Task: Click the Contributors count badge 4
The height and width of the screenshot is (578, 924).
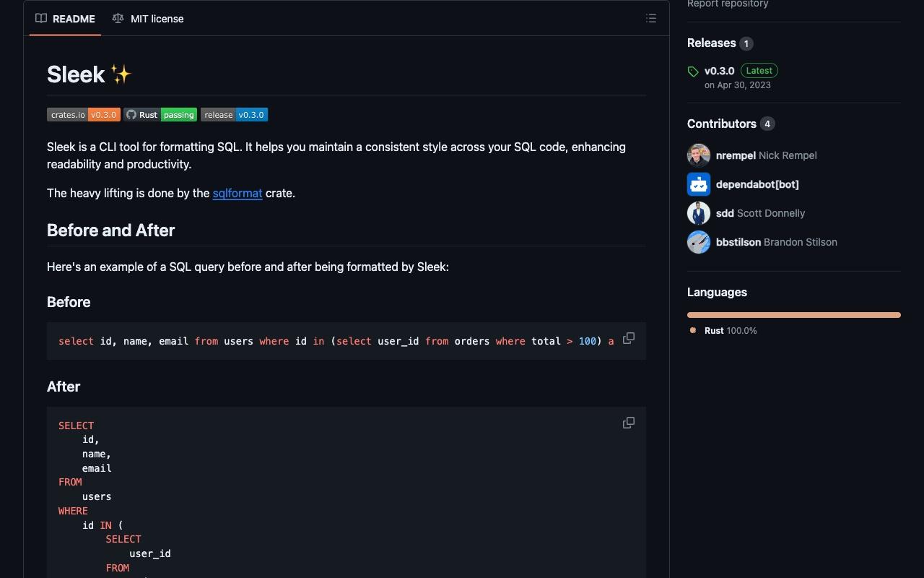Action: (767, 124)
